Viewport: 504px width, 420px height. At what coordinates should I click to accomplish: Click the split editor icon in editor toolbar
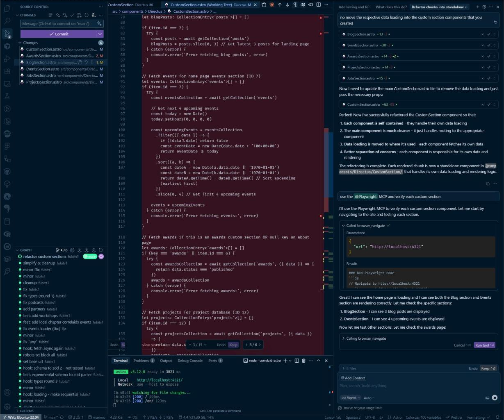click(319, 5)
